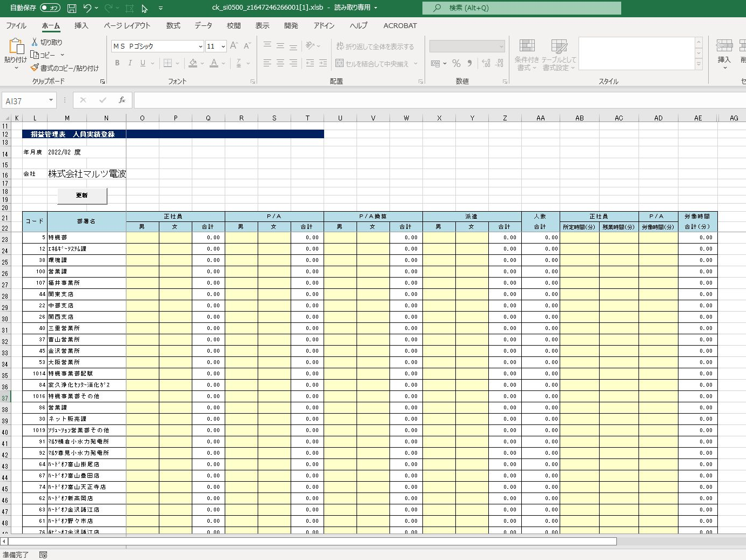Click the horizontal scrollbar at the bottom
Viewport: 746px width, 560px height.
(x=312, y=541)
